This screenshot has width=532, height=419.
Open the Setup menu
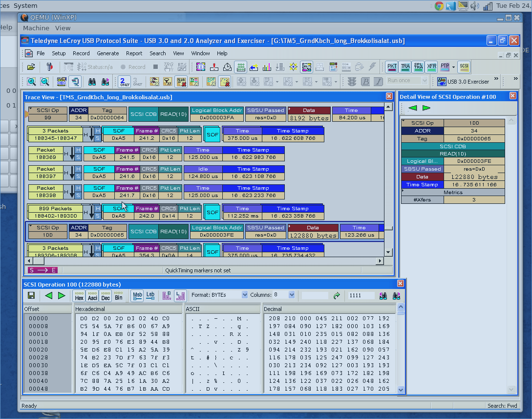coord(59,53)
